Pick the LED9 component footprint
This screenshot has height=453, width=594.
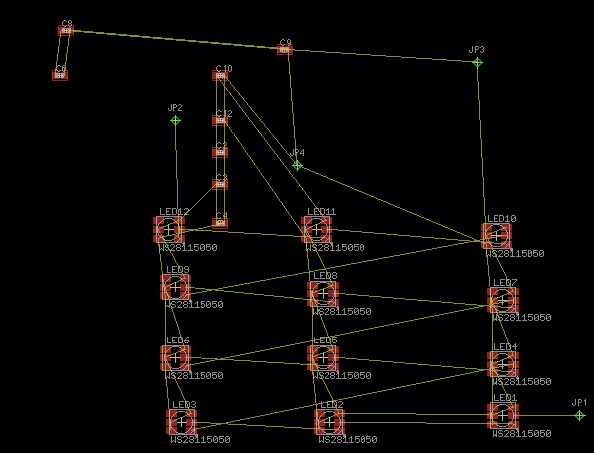pos(175,287)
